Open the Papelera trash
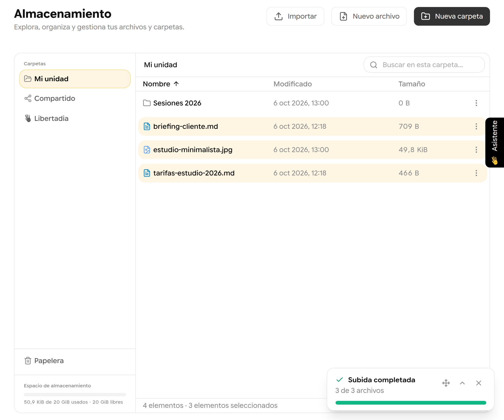Screen dimensions: 504x420 [75, 360]
